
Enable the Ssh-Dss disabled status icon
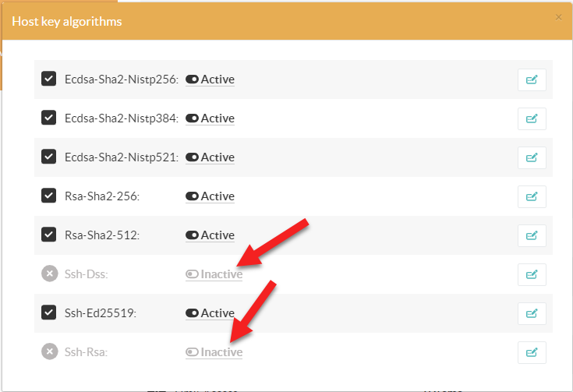point(48,274)
